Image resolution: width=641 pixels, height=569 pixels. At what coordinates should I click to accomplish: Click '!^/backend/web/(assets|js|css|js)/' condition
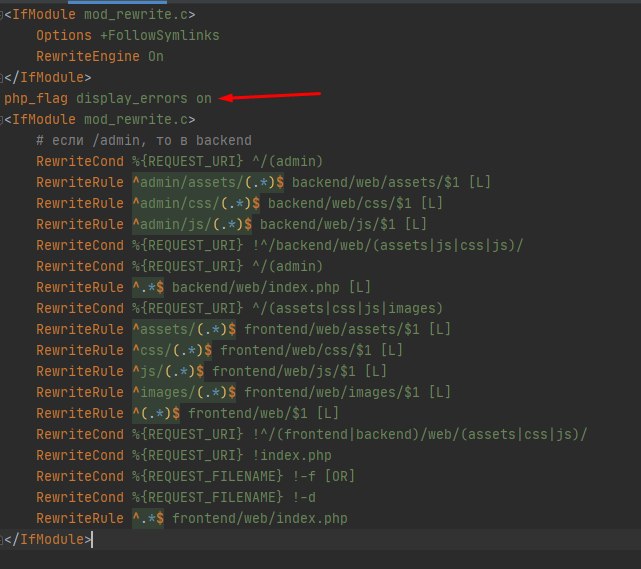click(x=388, y=245)
